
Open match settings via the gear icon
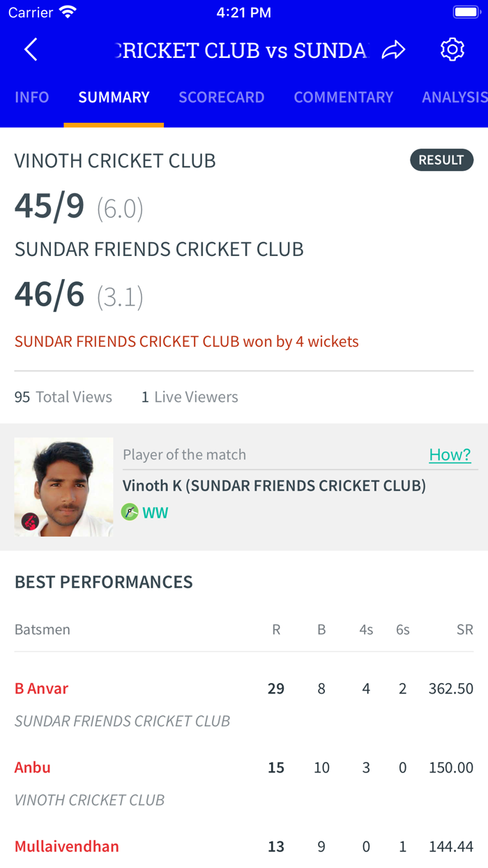pos(452,50)
